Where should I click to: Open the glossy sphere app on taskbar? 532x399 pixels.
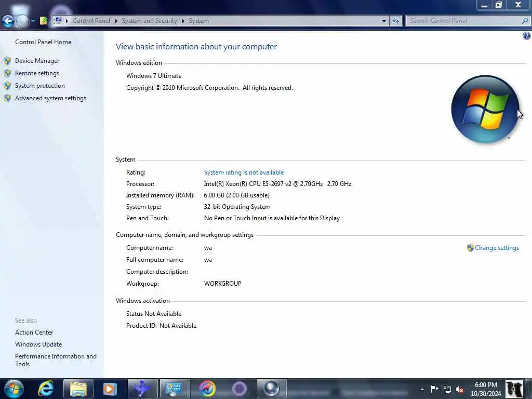[271, 389]
